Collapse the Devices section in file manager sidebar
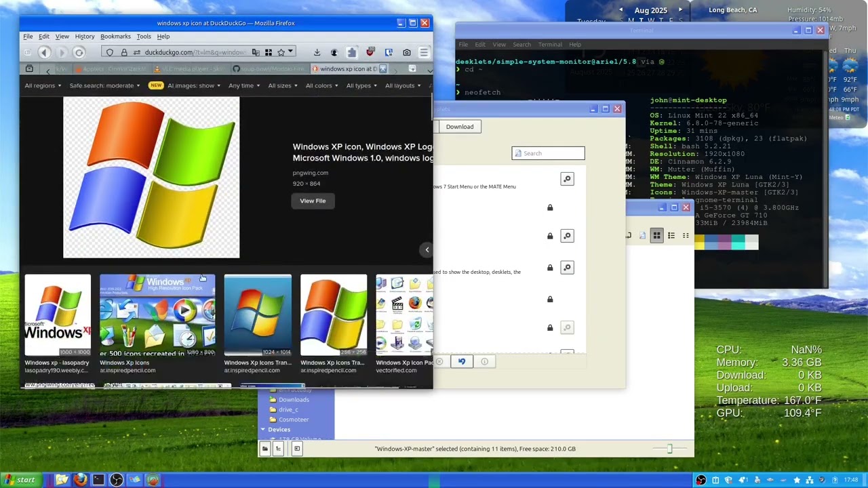868x488 pixels. (263, 430)
